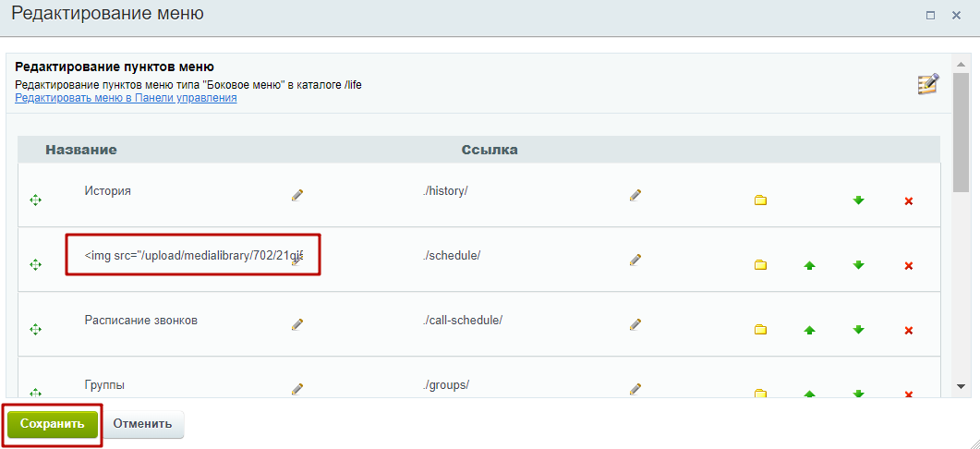Click drag handle of Расписание звонков row
The image size is (980, 449).
36,329
